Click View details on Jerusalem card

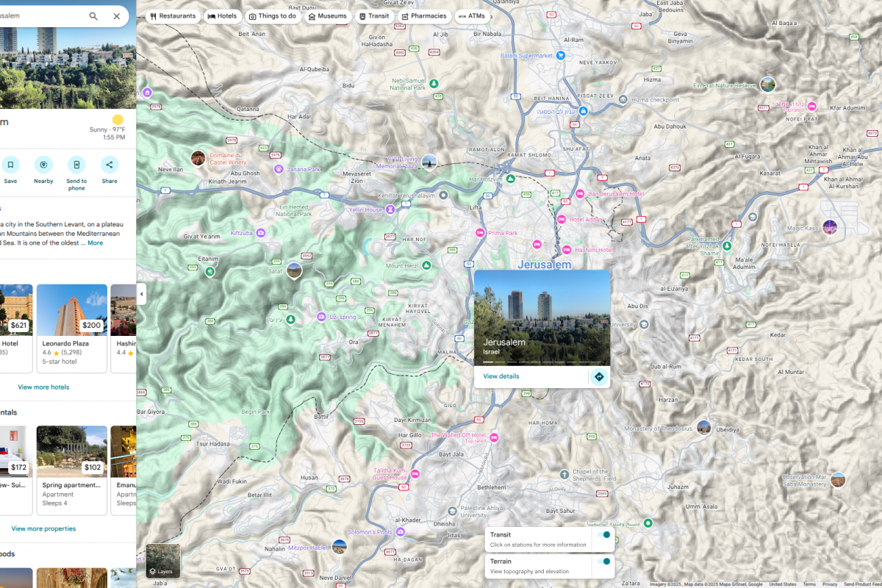(x=501, y=376)
